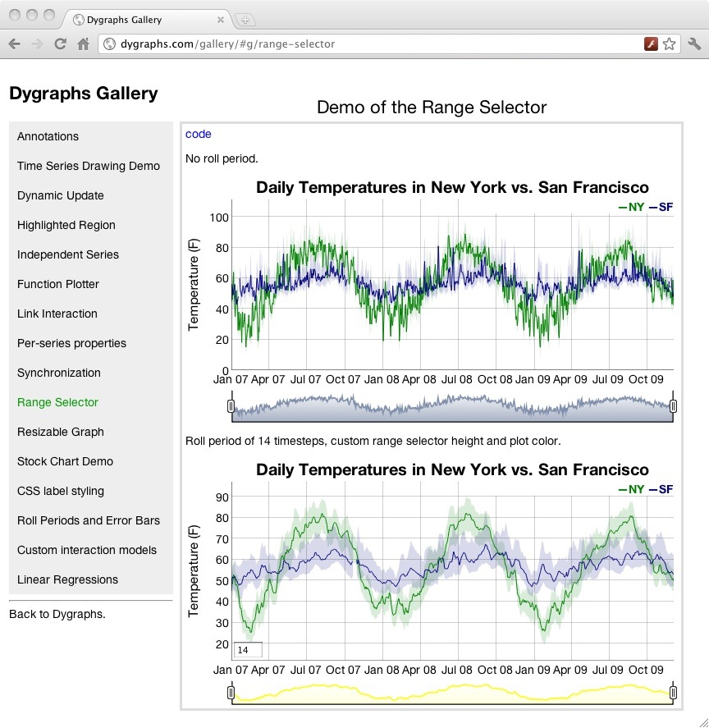Open the Stock Chart Demo page
This screenshot has width=709, height=728.
65,461
